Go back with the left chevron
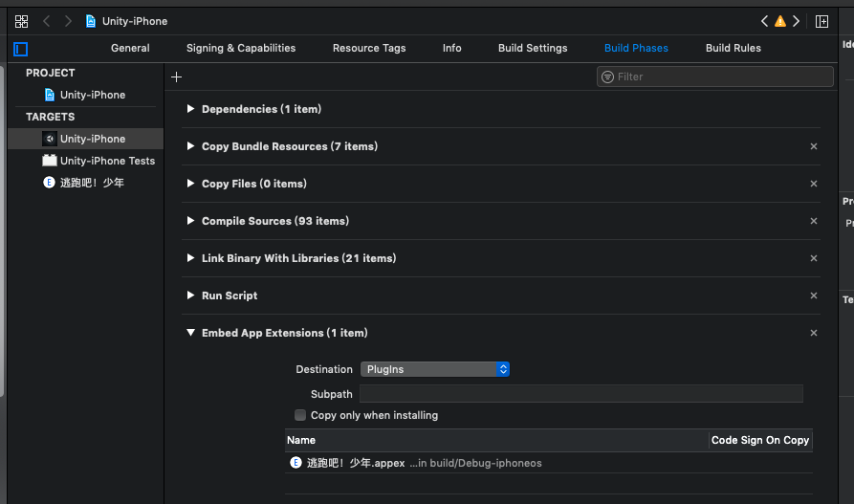This screenshot has height=504, width=854. coord(46,21)
